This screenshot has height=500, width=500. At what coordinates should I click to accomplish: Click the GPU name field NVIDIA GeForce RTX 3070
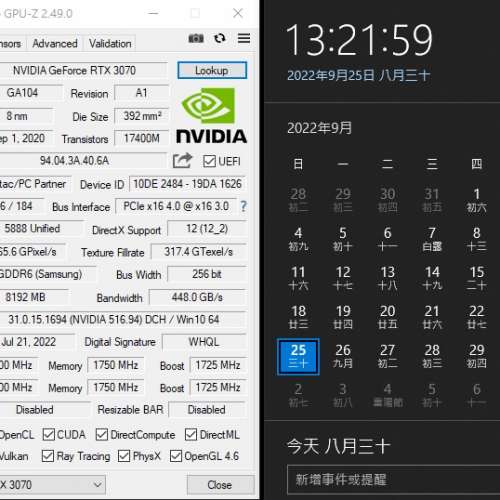tap(83, 71)
